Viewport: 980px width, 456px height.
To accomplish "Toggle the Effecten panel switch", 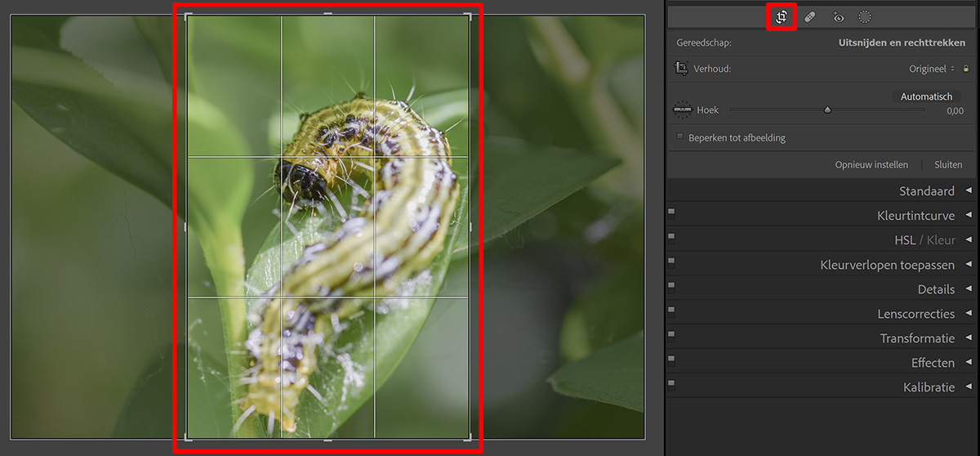I will pyautogui.click(x=671, y=360).
